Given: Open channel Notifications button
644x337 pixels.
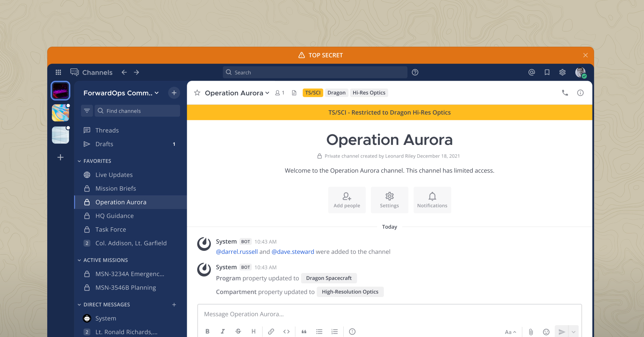Looking at the screenshot, I should click(x=432, y=200).
